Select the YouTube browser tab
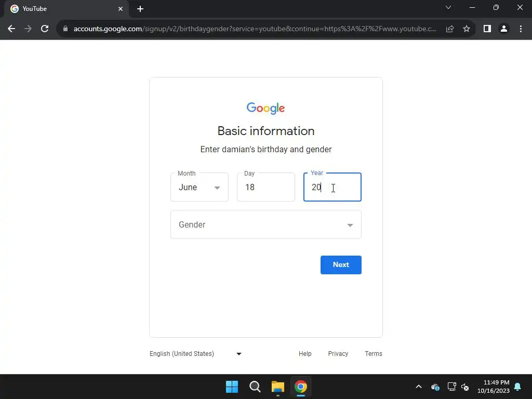The height and width of the screenshot is (399, 532). [x=66, y=9]
